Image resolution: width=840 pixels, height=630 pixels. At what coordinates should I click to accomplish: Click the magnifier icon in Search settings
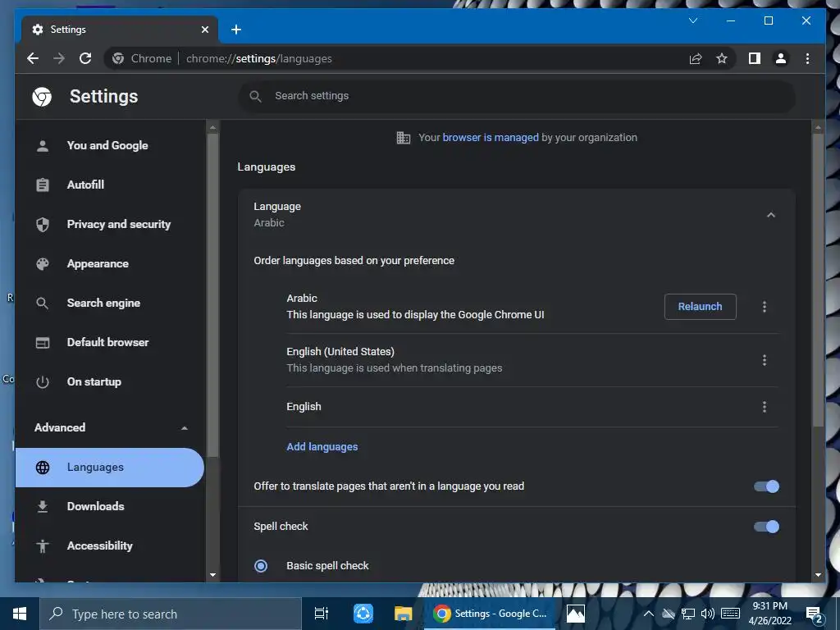coord(256,97)
